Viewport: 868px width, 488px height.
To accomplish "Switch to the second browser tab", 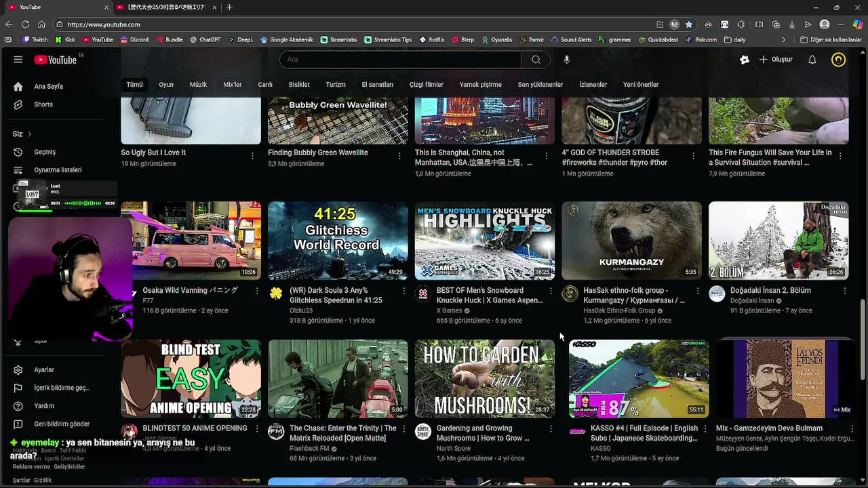I will point(166,7).
